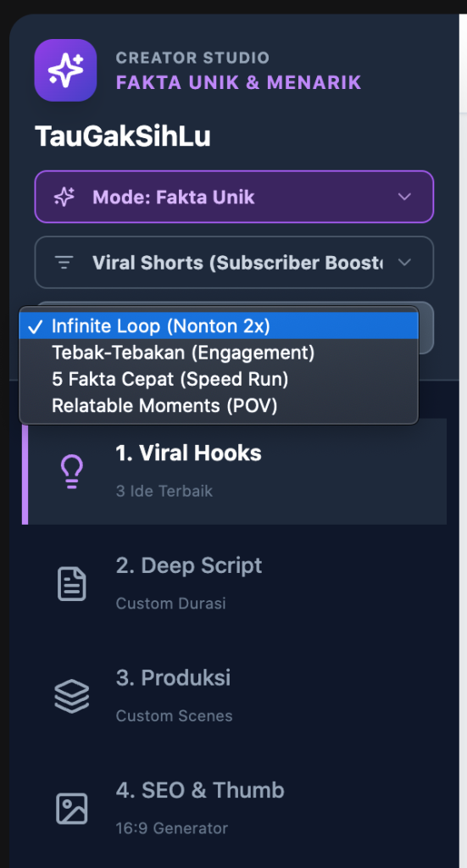This screenshot has width=467, height=868.
Task: Click the document icon for Deep Script
Action: point(72,584)
